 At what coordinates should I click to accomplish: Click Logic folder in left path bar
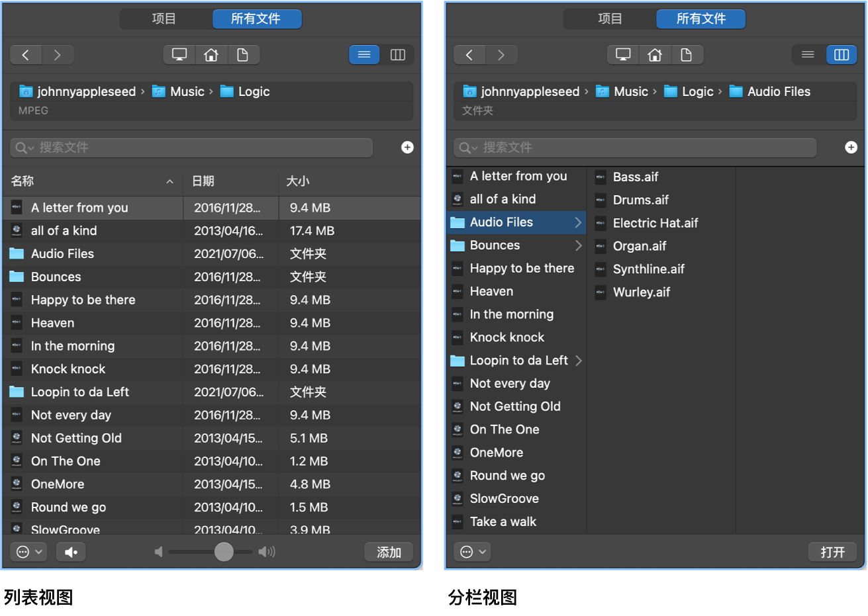(245, 91)
